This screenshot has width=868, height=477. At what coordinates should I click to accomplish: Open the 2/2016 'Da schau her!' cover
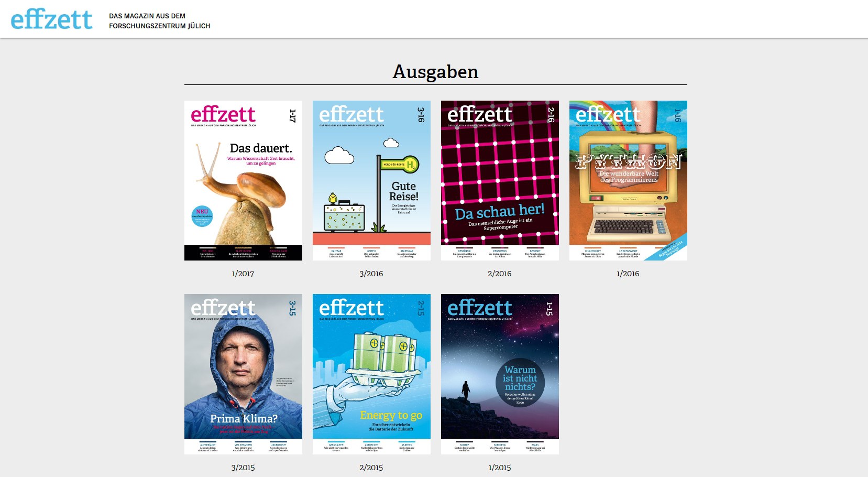pyautogui.click(x=500, y=180)
